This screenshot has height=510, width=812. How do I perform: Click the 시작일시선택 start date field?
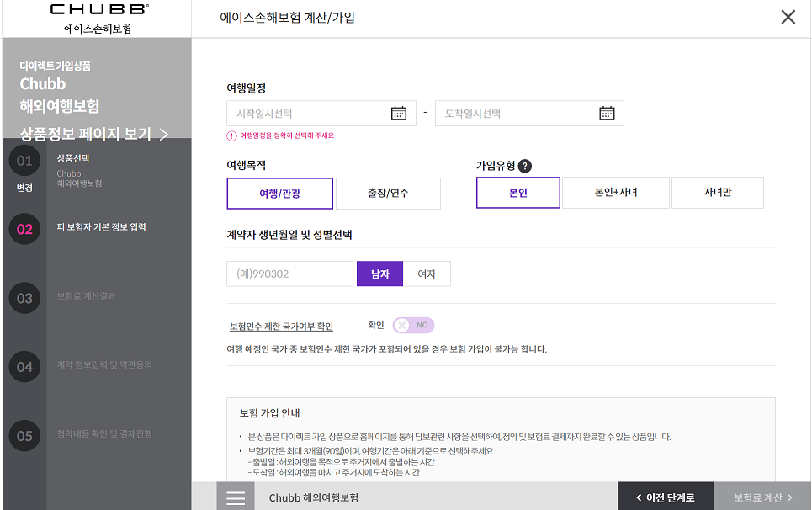tap(321, 114)
